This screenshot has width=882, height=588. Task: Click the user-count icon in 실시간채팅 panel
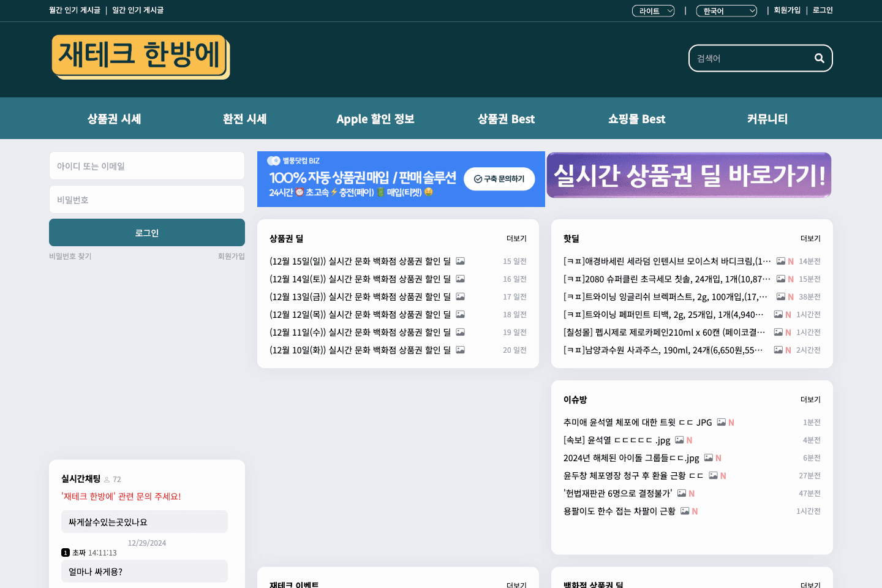107,480
